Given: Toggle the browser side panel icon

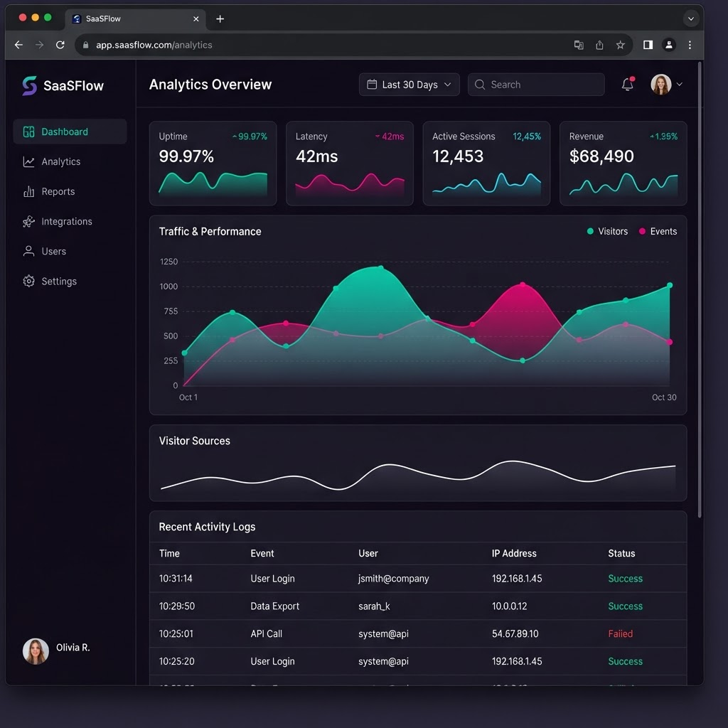Looking at the screenshot, I should [x=648, y=45].
